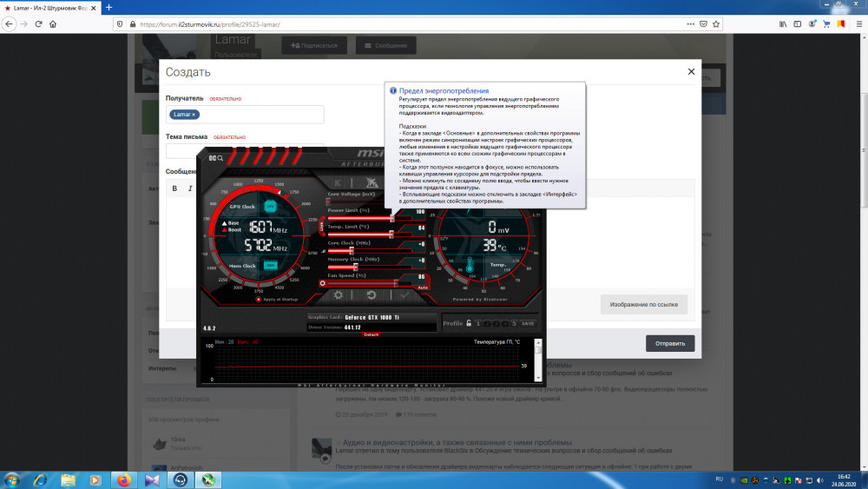Click the Kombustor K icon
The height and width of the screenshot is (489, 868).
(x=338, y=182)
